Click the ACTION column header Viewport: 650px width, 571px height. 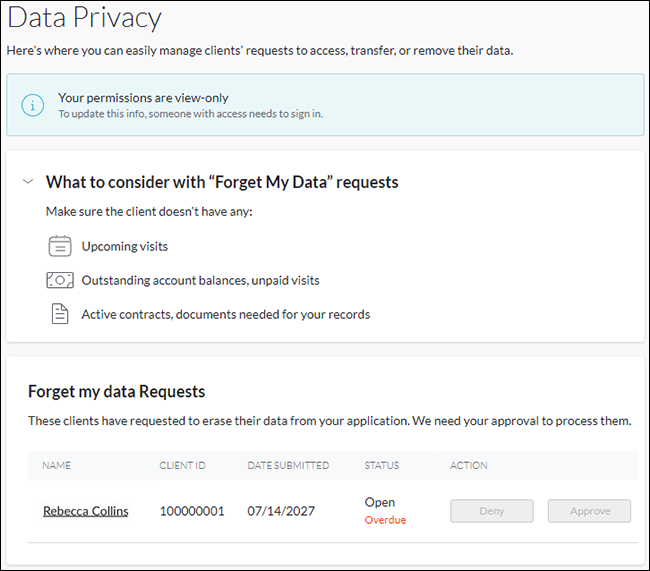coord(469,465)
